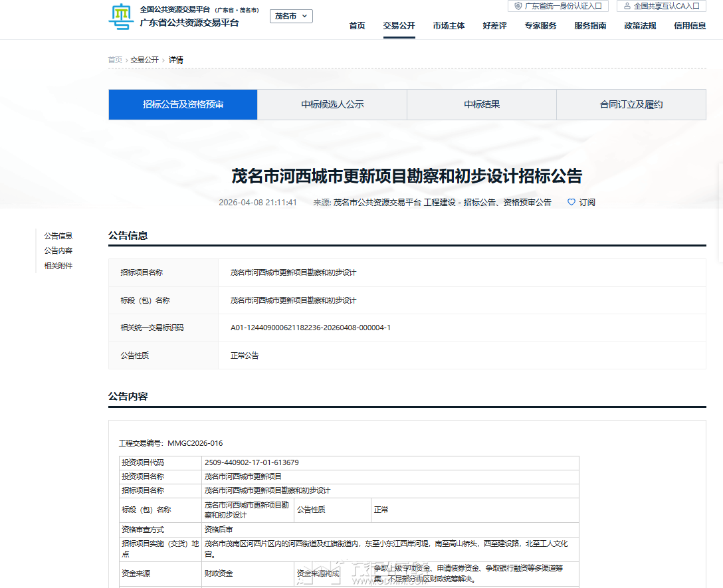Click the 交易公开 breadcrumb link
The width and height of the screenshot is (723, 588).
(144, 60)
